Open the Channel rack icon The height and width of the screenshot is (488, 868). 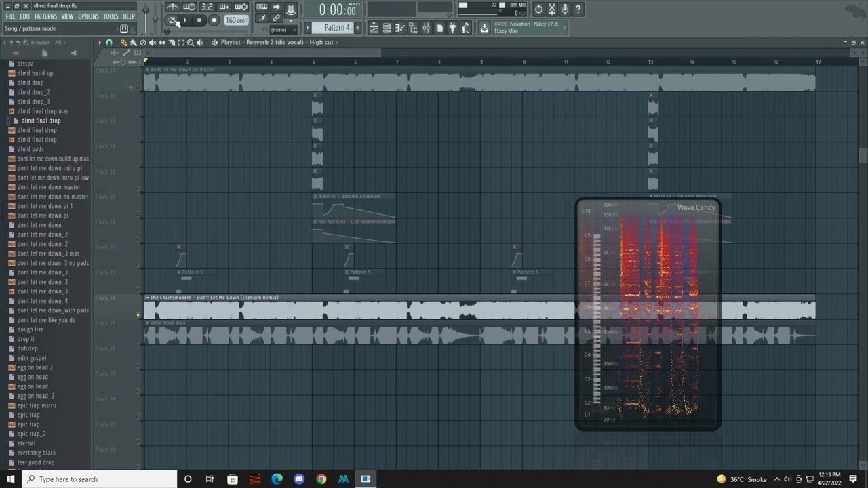coord(387,28)
